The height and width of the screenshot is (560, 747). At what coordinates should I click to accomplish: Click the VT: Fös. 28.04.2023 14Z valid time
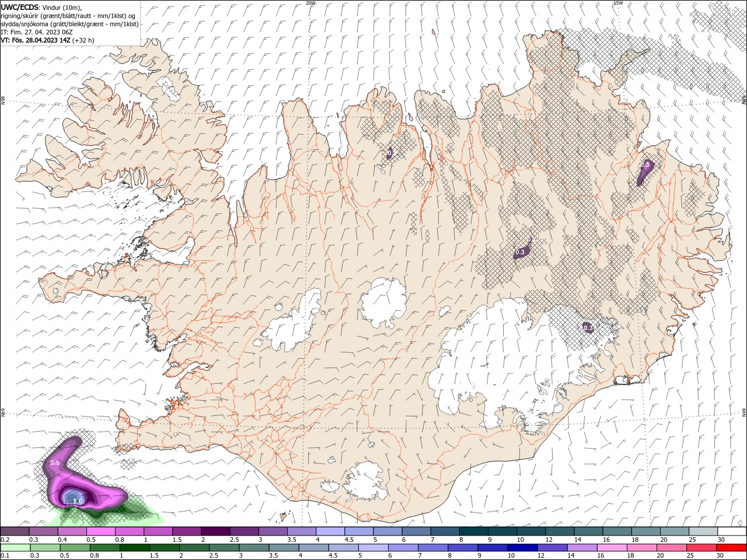(x=36, y=40)
